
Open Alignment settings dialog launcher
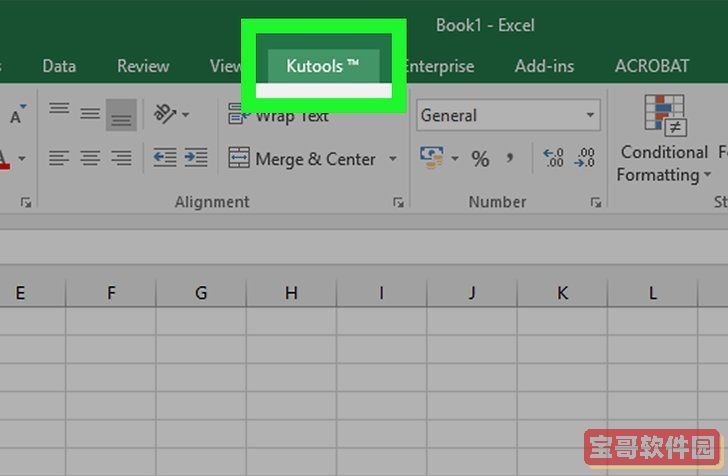click(x=398, y=202)
